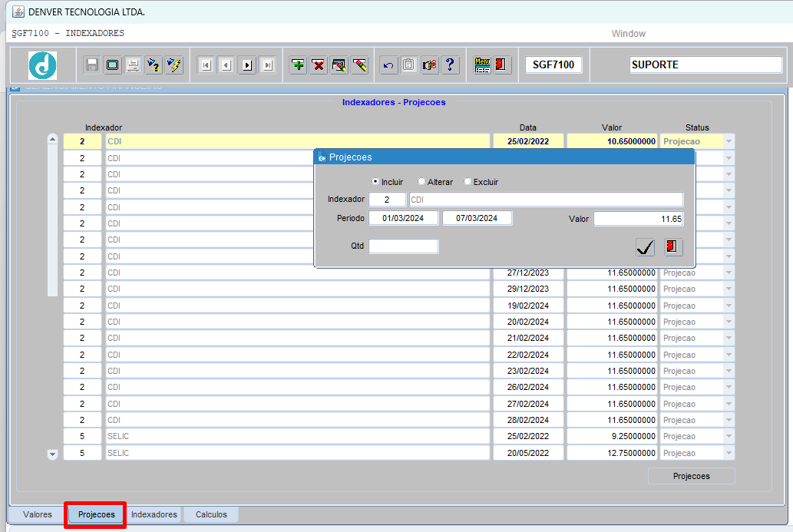This screenshot has height=532, width=793.
Task: Click the Denver 'd' logo
Action: (x=42, y=65)
